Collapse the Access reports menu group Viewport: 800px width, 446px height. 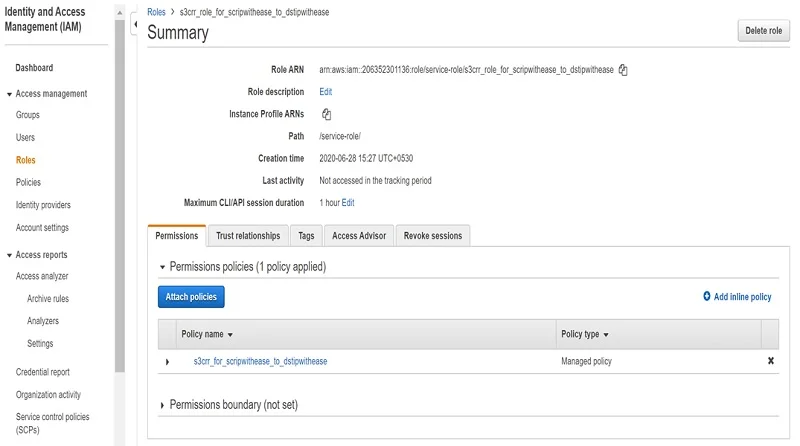point(9,255)
